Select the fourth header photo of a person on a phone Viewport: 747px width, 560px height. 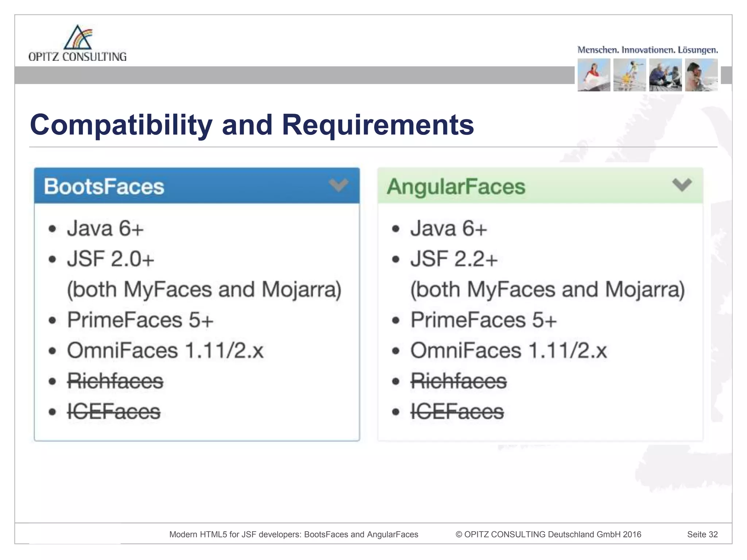coord(701,75)
